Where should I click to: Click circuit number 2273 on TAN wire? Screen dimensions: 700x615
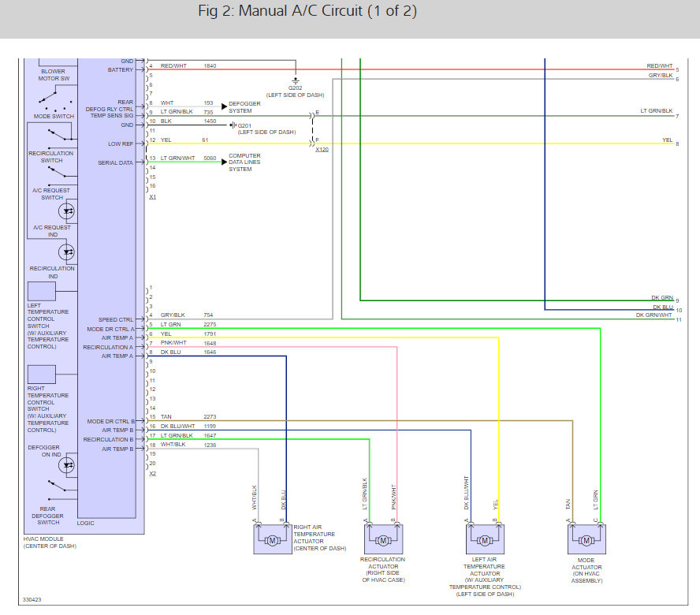pyautogui.click(x=210, y=416)
